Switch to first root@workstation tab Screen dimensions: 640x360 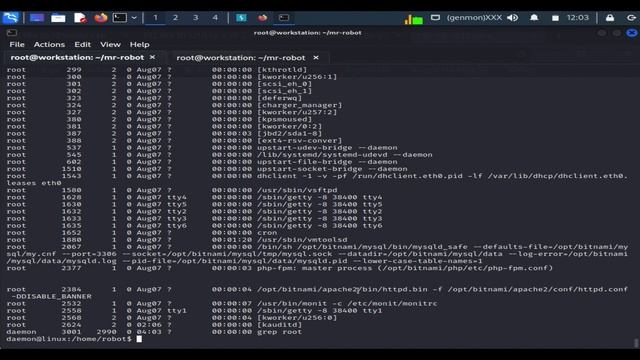77,58
